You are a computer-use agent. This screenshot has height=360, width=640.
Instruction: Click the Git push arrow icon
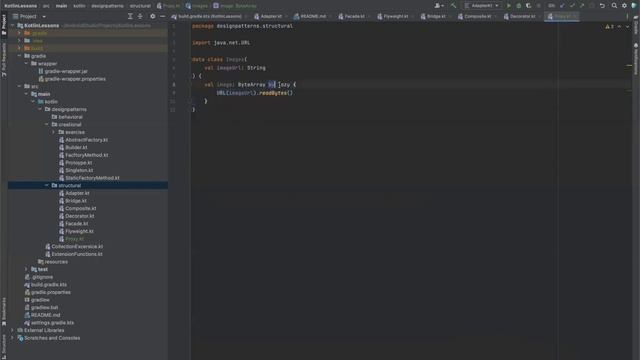point(582,6)
